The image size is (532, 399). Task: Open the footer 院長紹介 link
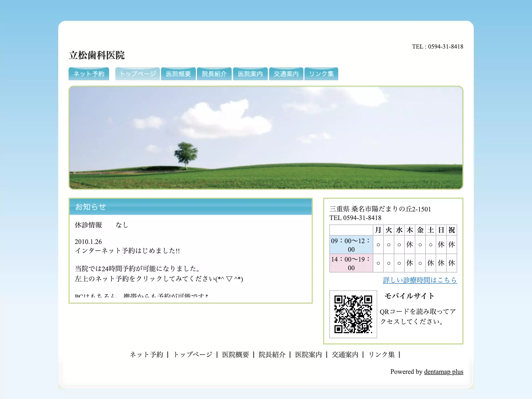point(272,355)
